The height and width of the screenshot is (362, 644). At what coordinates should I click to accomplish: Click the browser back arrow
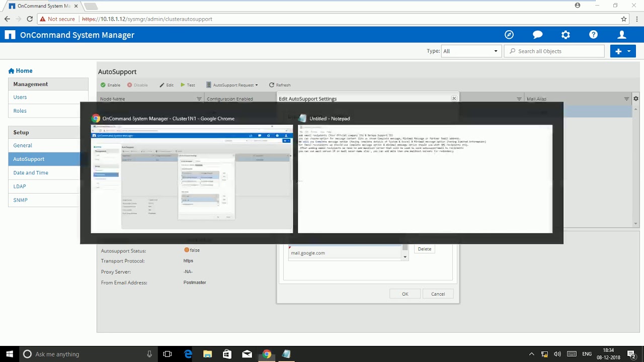pyautogui.click(x=7, y=19)
